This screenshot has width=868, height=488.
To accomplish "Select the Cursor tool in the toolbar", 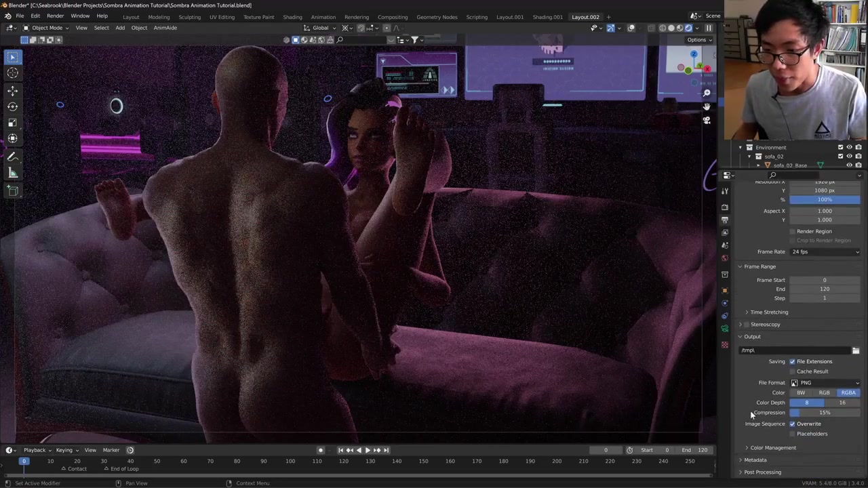I will [13, 73].
